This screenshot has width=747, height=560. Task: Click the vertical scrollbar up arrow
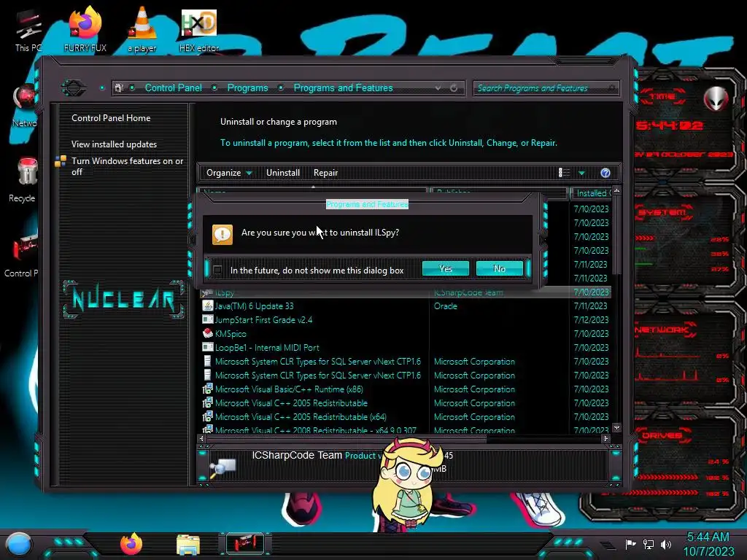point(616,190)
